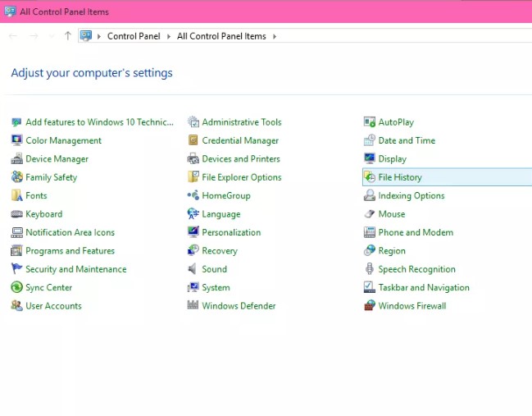The image size is (532, 416).
Task: Open the AutoPlay icon
Action: [369, 122]
